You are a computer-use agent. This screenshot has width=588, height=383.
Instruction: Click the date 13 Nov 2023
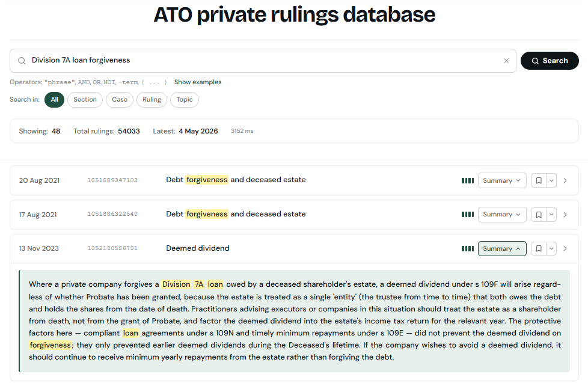[39, 248]
